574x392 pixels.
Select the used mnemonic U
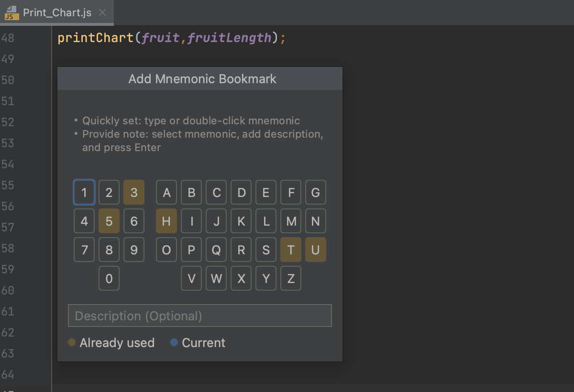316,250
